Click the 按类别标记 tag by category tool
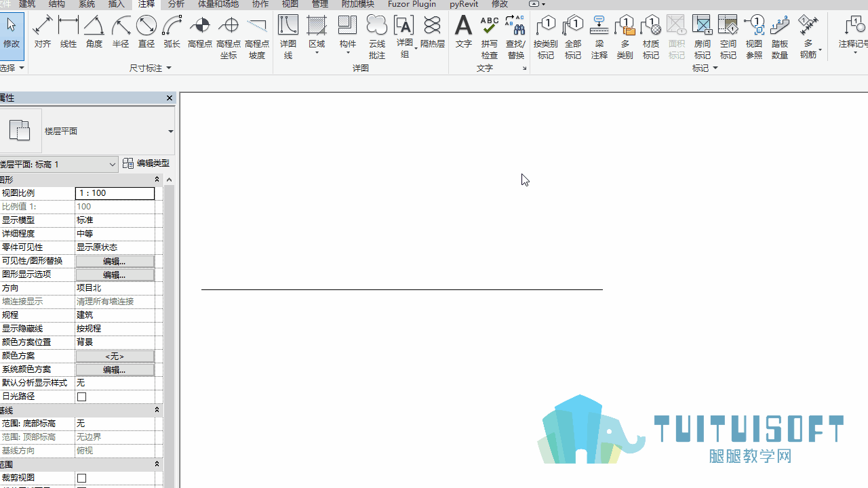Screen dimensions: 868x488 (546, 37)
